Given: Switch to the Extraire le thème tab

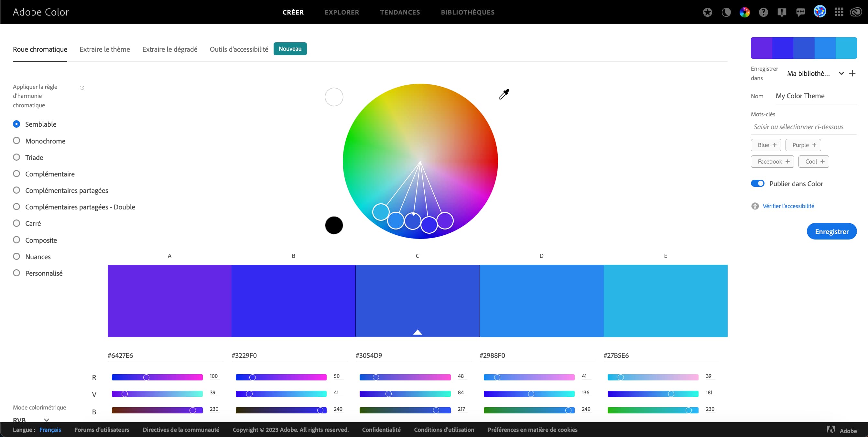Looking at the screenshot, I should [x=105, y=49].
